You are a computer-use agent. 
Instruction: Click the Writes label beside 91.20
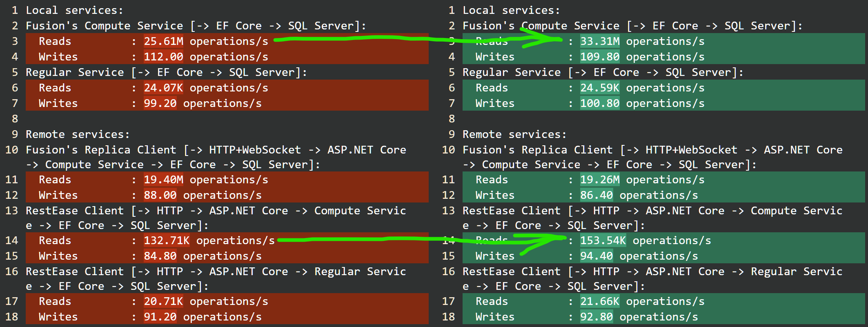click(x=58, y=317)
